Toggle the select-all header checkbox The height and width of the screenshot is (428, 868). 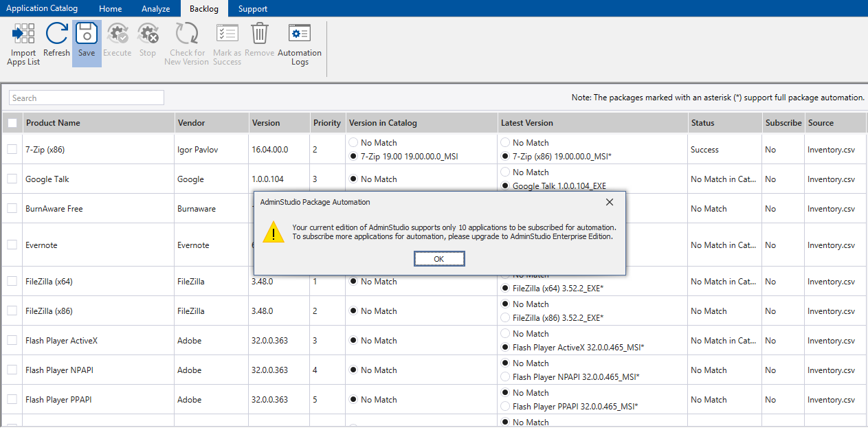pos(12,123)
